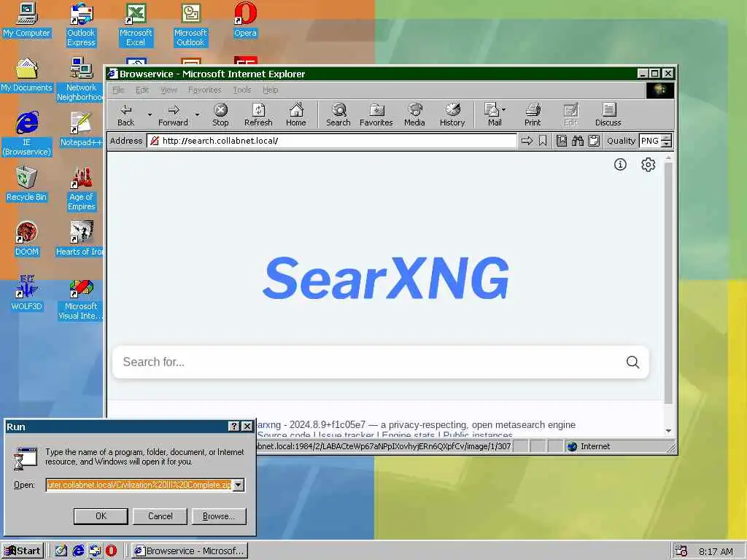Open the Discuss toolbar button

click(x=608, y=114)
